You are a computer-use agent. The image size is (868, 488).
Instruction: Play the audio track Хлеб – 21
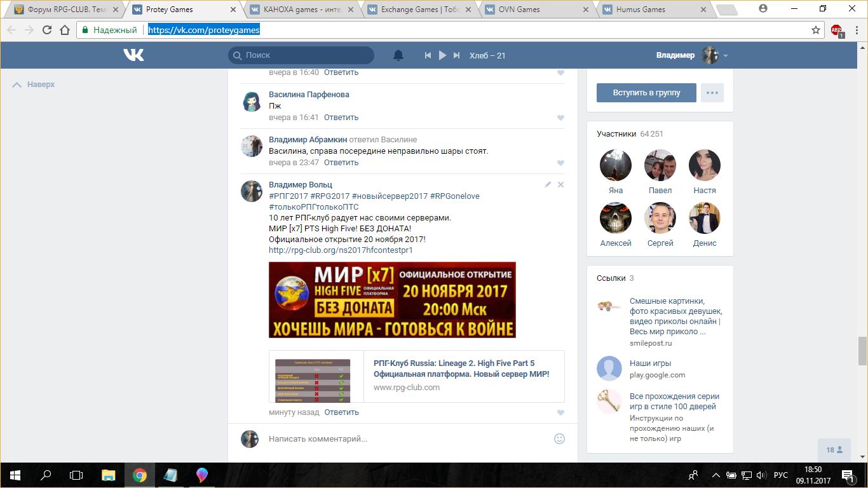coord(443,55)
